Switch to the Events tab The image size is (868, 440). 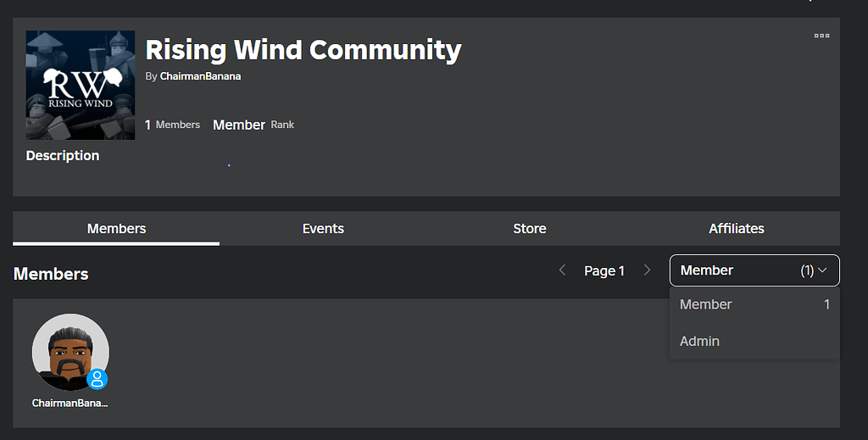[323, 228]
